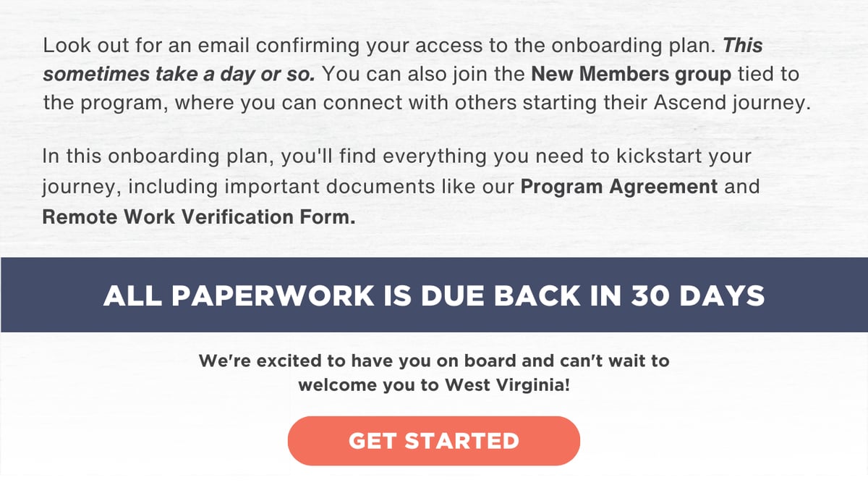Open the Program Agreement document link
The height and width of the screenshot is (488, 868).
pyautogui.click(x=619, y=187)
